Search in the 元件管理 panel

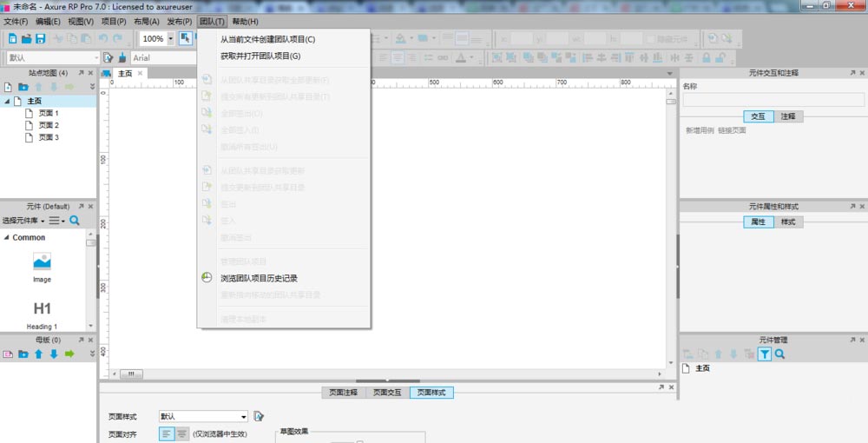(x=779, y=354)
